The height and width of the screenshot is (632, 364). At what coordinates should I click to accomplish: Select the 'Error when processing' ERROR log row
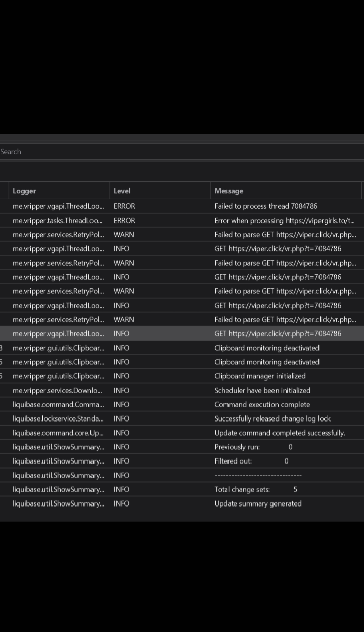pyautogui.click(x=284, y=221)
